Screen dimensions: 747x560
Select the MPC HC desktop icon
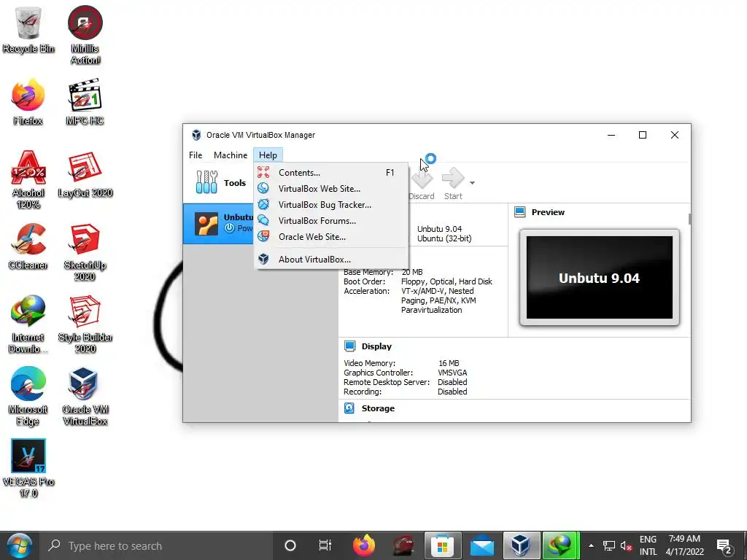tap(85, 101)
